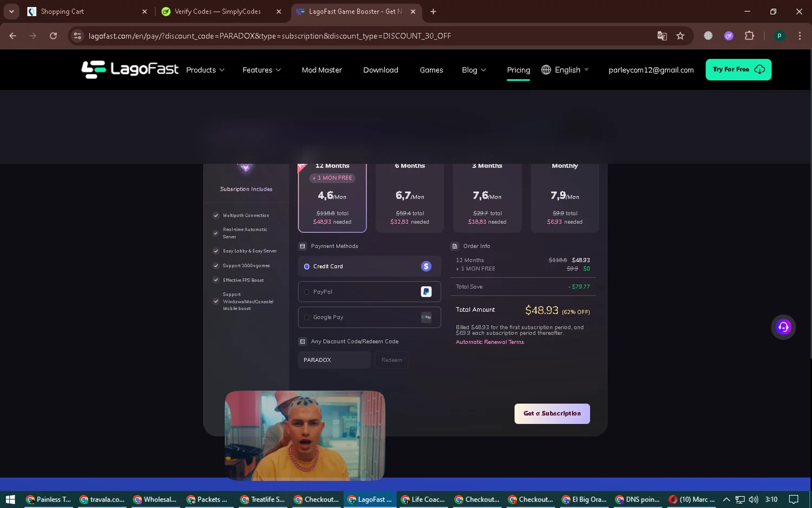The height and width of the screenshot is (508, 812).
Task: Choose the Monthly plan card
Action: pyautogui.click(x=565, y=198)
